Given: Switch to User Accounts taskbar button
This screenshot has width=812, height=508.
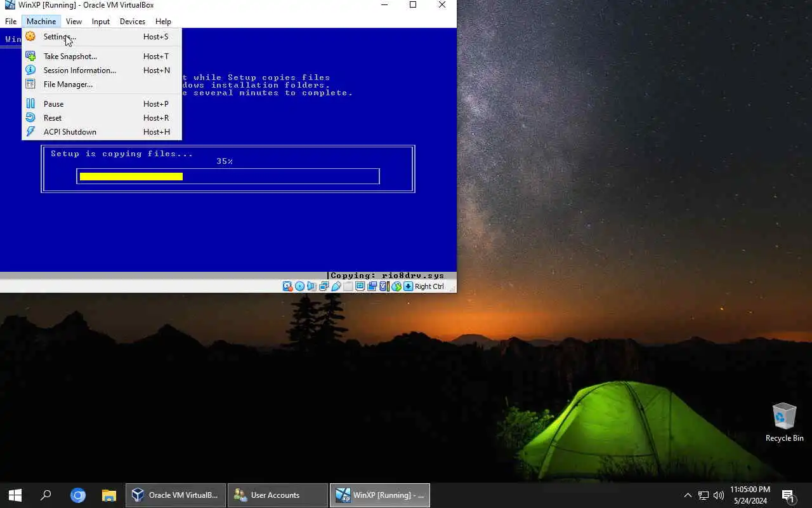Looking at the screenshot, I should [x=278, y=495].
